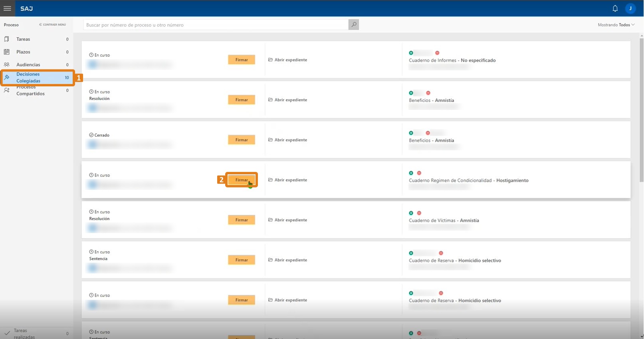The image size is (644, 339).
Task: Click green plus on Hostigamiento row
Action: tap(411, 173)
